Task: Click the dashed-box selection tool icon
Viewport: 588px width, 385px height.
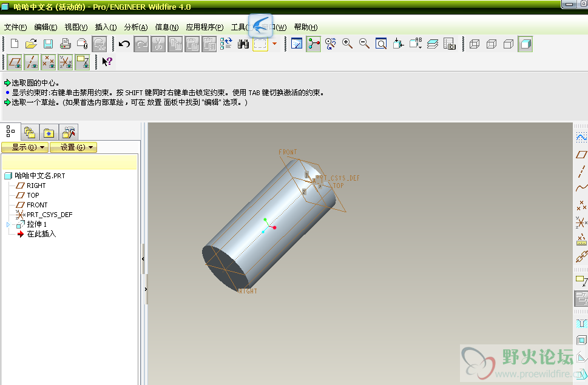Action: (260, 44)
